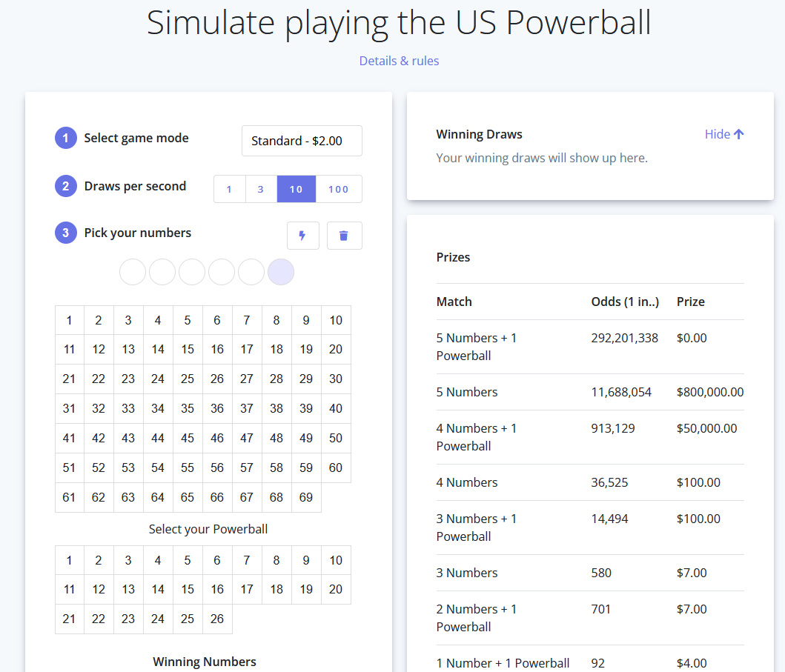
Task: Pick main number 47
Action: click(x=247, y=438)
